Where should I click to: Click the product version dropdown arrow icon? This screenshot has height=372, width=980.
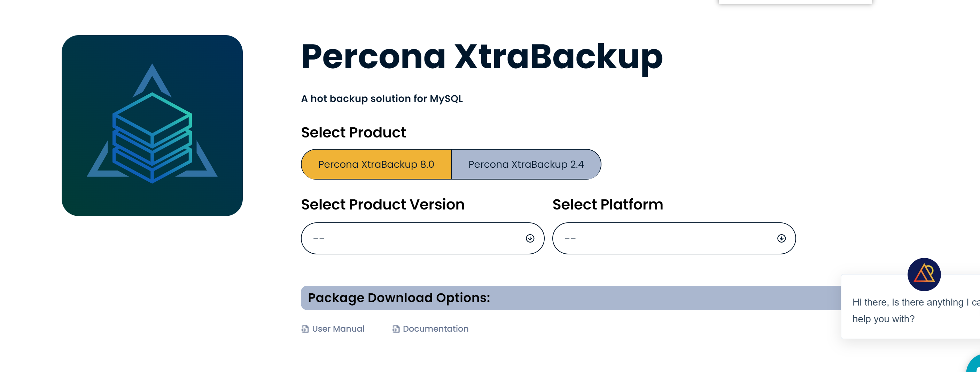pos(530,238)
